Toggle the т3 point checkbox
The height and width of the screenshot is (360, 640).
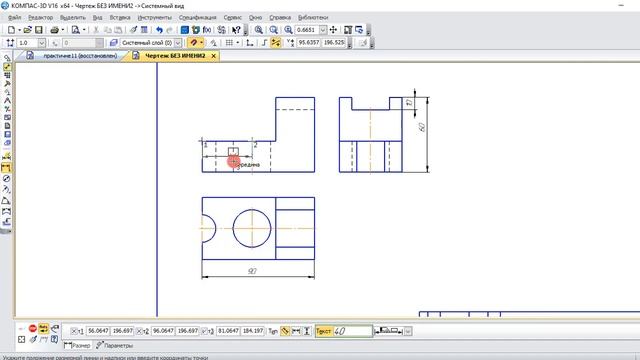pyautogui.click(x=204, y=331)
